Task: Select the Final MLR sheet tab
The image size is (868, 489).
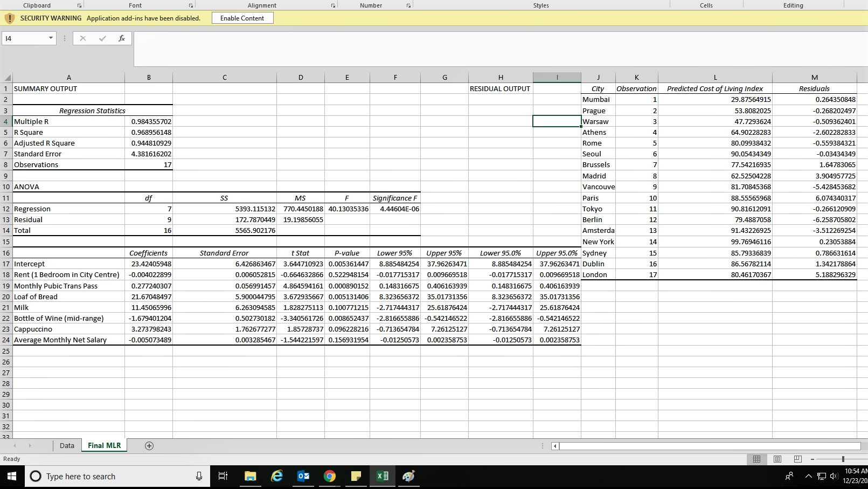Action: coord(105,445)
